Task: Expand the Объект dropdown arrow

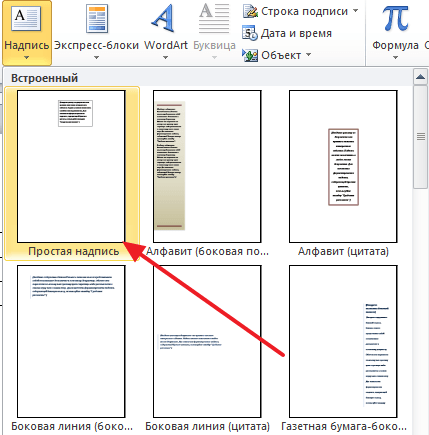Action: tap(308, 54)
